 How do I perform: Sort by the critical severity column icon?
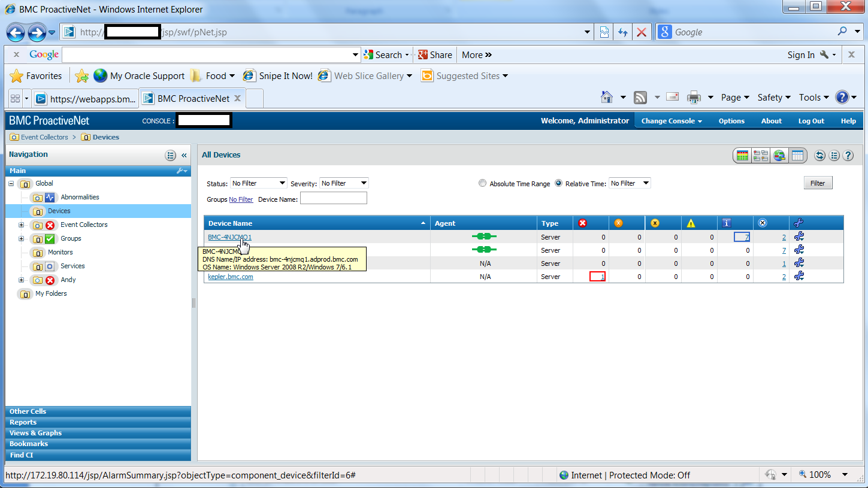(x=582, y=223)
